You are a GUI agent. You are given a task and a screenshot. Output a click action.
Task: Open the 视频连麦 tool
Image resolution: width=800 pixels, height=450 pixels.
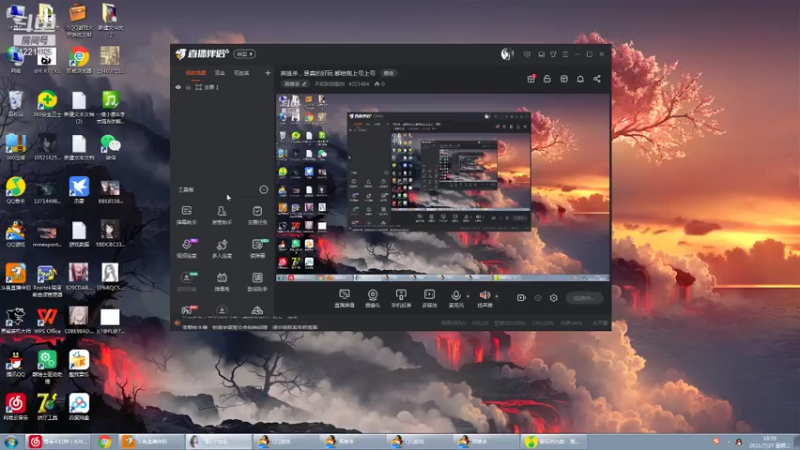[x=187, y=248]
